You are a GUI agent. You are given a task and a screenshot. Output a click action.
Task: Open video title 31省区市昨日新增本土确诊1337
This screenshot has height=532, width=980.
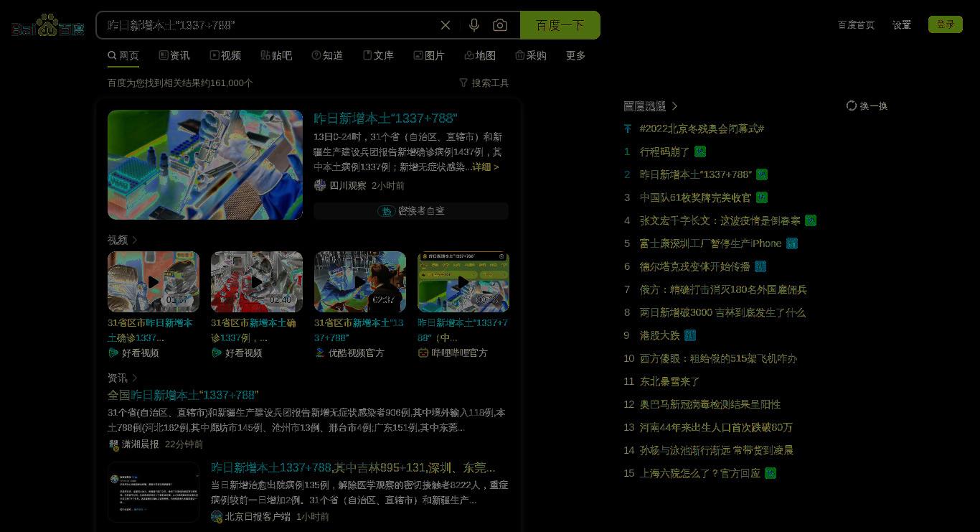pyautogui.click(x=150, y=330)
